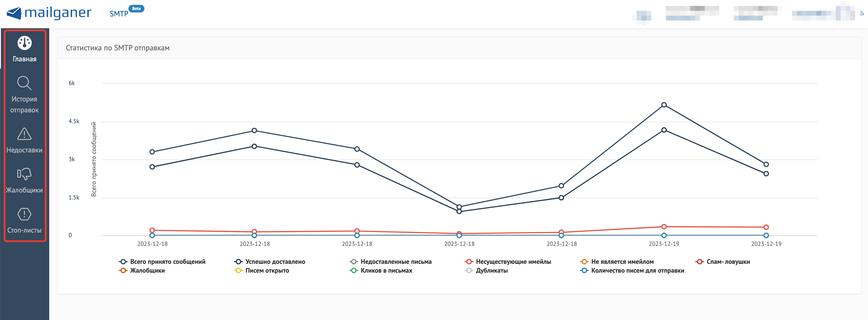Click the mailganer wordmark text
Screen dimensions: 868x320
(x=58, y=13)
